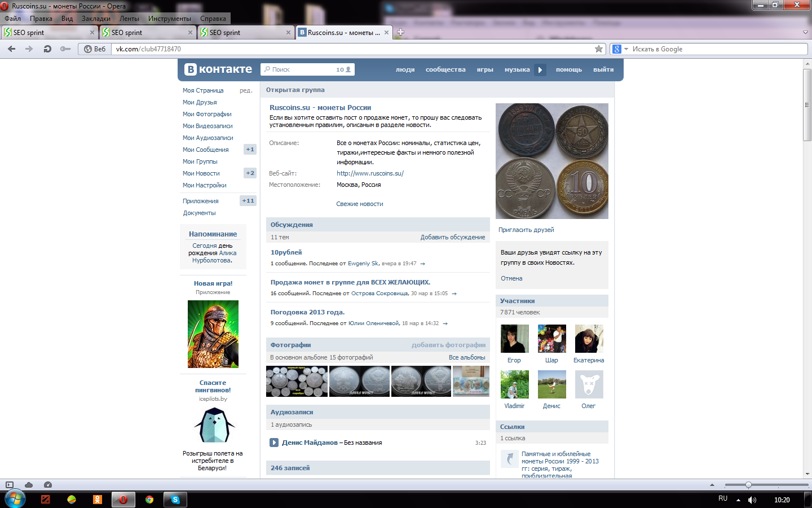Click the VK Поиск search field

pyautogui.click(x=307, y=69)
